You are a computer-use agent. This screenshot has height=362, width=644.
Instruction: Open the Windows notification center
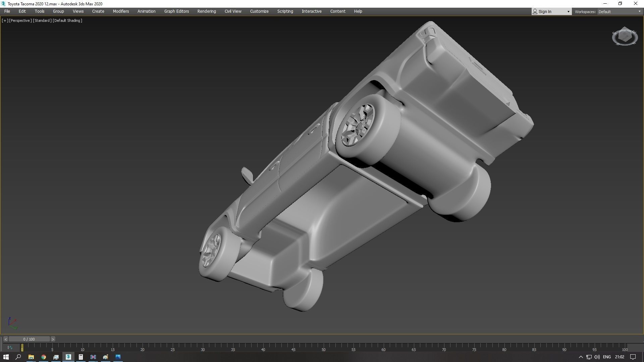click(x=633, y=357)
